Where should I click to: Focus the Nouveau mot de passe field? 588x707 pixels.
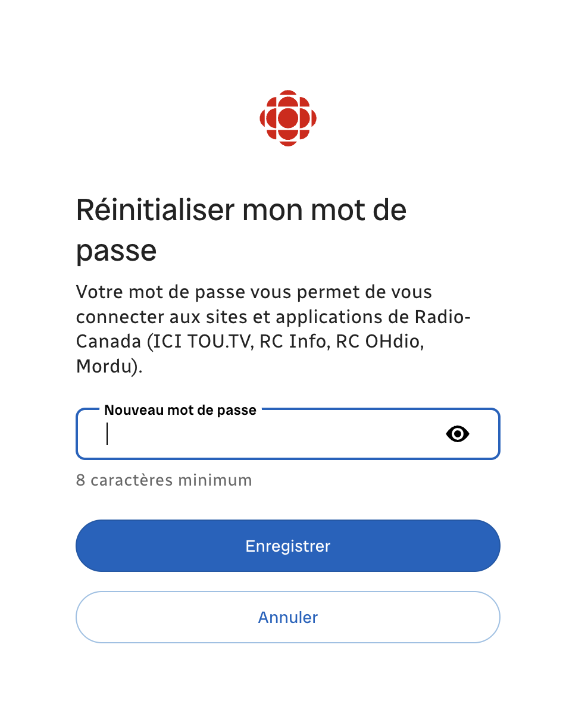[287, 434]
